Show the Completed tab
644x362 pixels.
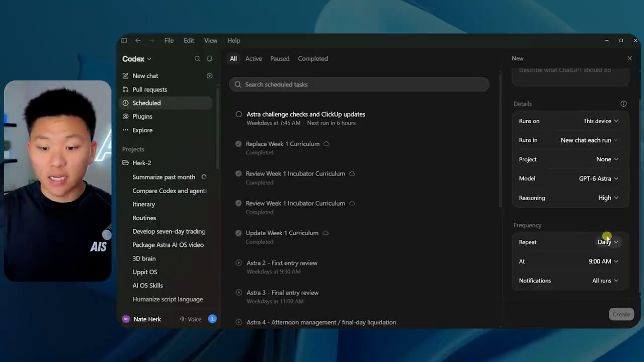313,59
